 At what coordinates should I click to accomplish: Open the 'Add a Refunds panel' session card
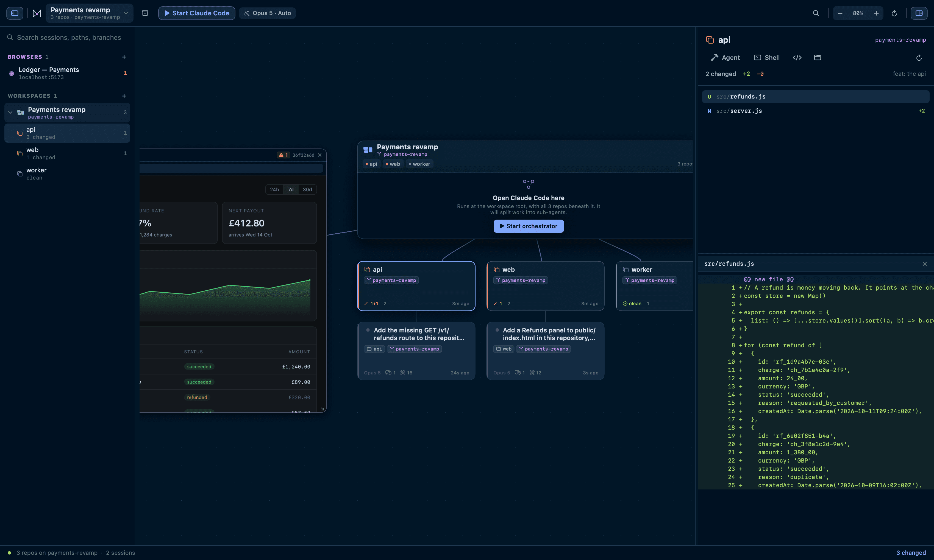click(x=545, y=351)
